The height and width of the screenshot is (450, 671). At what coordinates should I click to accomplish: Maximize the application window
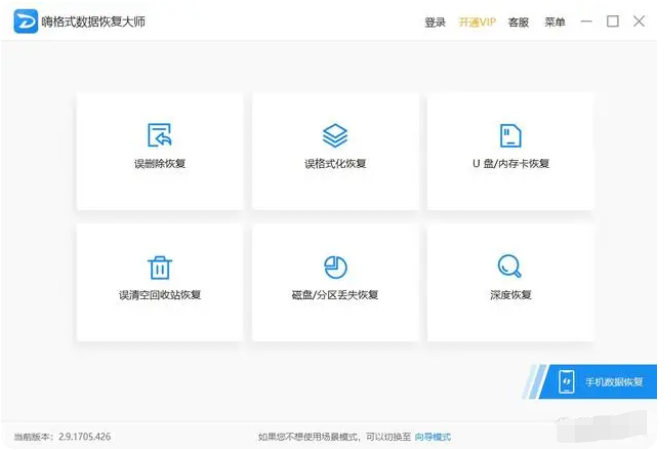613,22
